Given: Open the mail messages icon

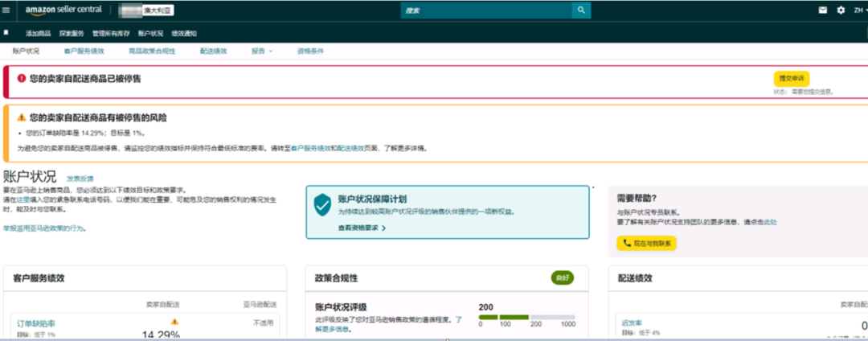Looking at the screenshot, I should 823,10.
